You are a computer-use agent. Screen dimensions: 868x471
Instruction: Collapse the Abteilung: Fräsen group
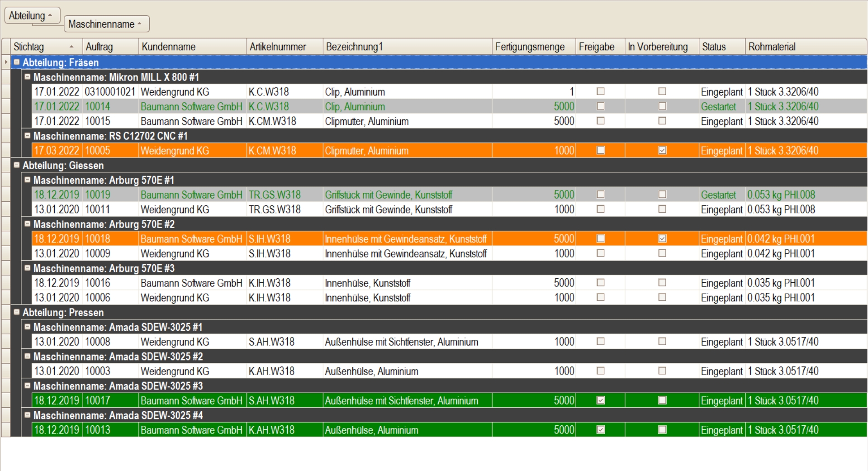tap(17, 62)
